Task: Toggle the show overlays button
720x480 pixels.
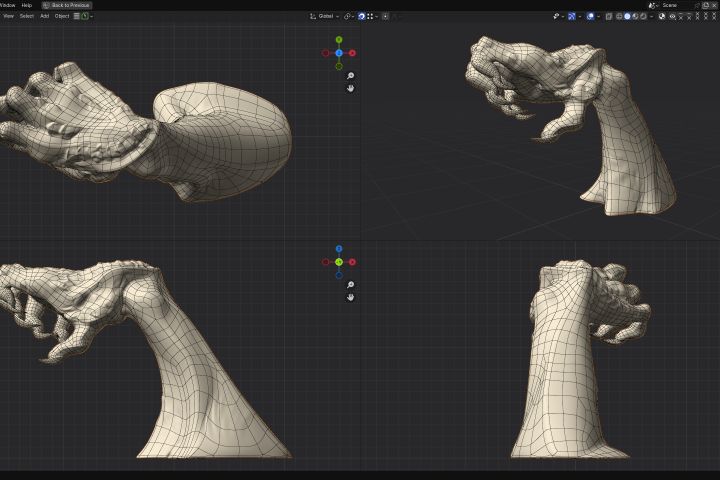Action: 591,16
